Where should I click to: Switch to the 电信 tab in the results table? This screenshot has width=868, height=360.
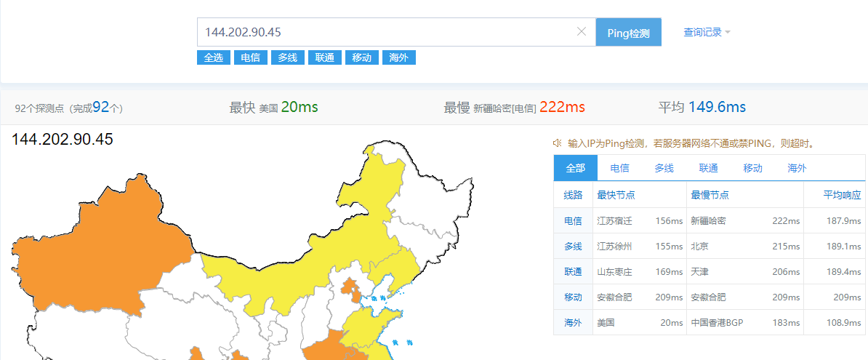pos(620,168)
